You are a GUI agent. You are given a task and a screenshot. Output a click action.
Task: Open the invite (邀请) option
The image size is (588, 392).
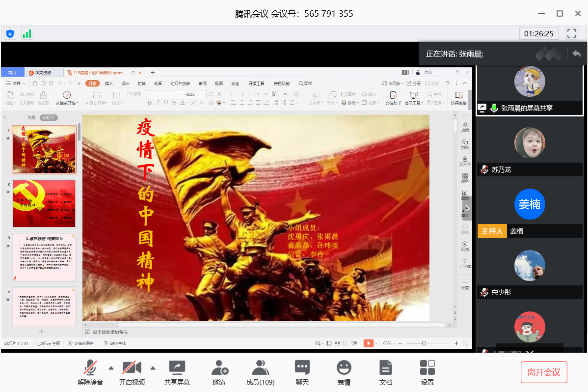coord(219,372)
